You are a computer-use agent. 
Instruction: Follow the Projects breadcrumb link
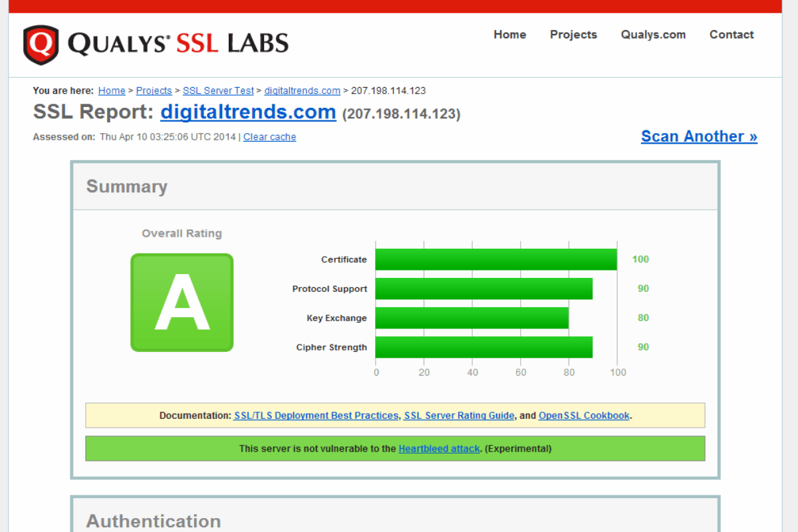point(154,90)
